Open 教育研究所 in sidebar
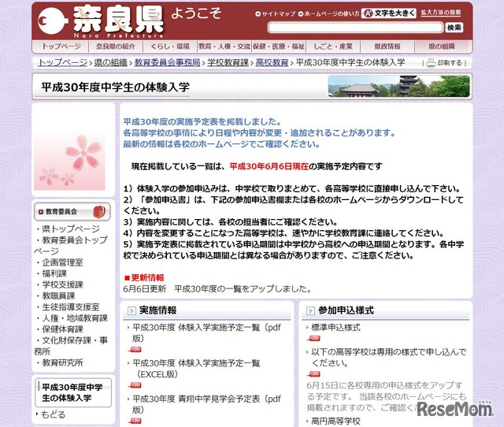 point(62,362)
